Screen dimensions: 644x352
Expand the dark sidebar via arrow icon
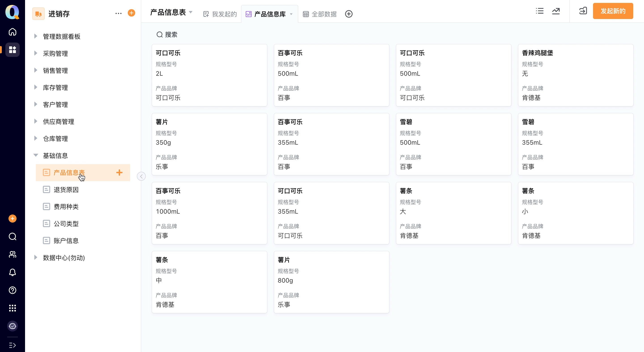click(x=13, y=345)
